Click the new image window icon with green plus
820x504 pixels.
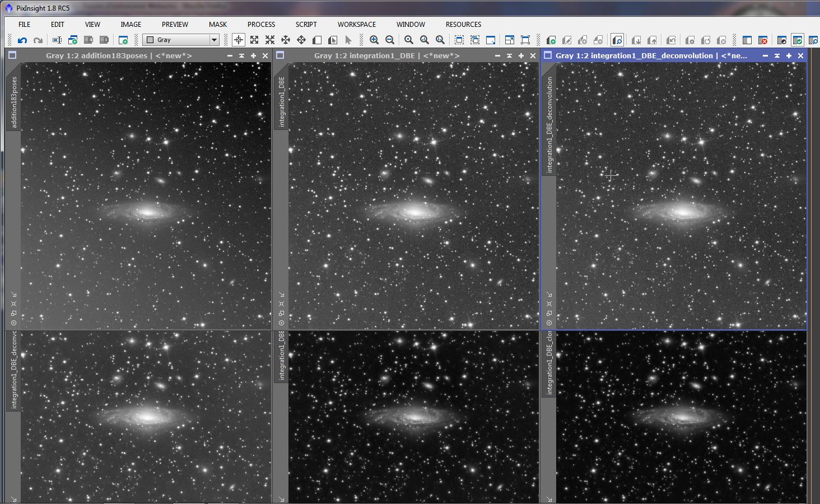[123, 40]
